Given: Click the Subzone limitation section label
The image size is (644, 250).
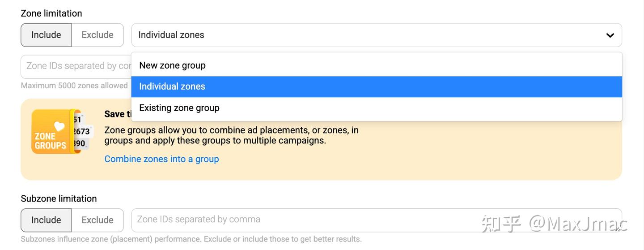Looking at the screenshot, I should click(59, 198).
